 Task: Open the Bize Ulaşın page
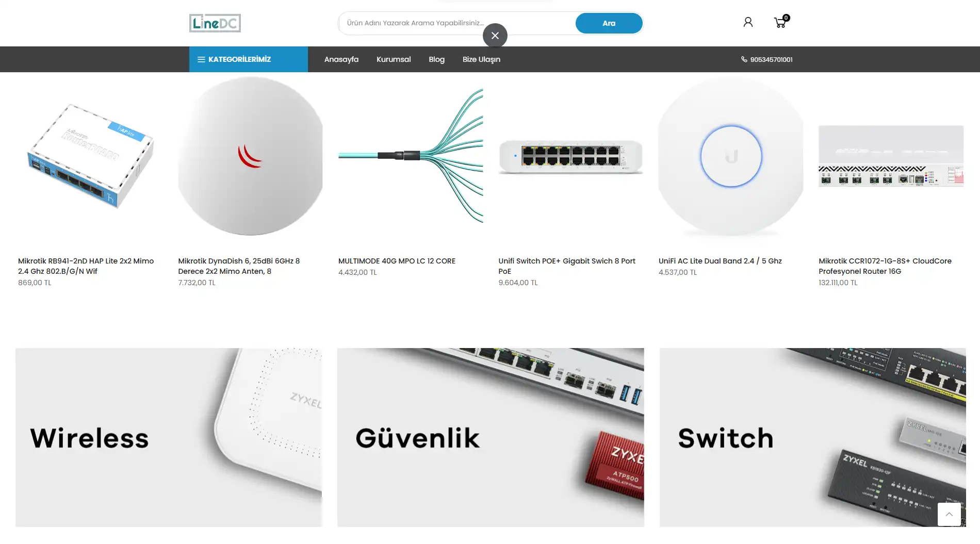481,59
